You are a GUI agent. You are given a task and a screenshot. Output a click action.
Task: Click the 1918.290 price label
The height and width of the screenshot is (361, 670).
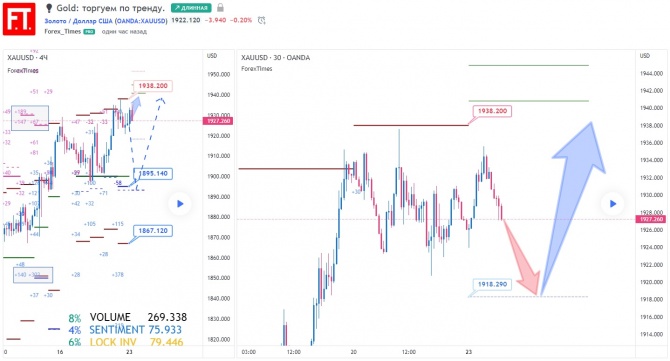click(x=492, y=284)
